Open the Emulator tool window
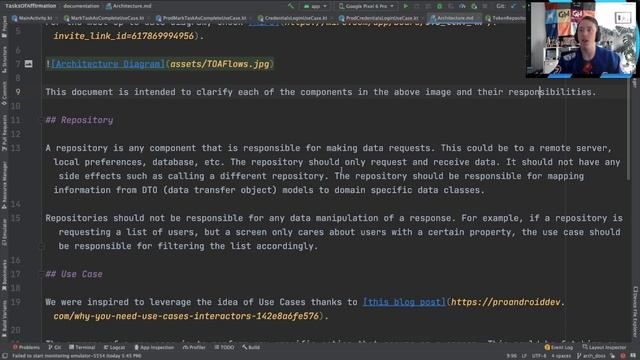 pos(4,233)
